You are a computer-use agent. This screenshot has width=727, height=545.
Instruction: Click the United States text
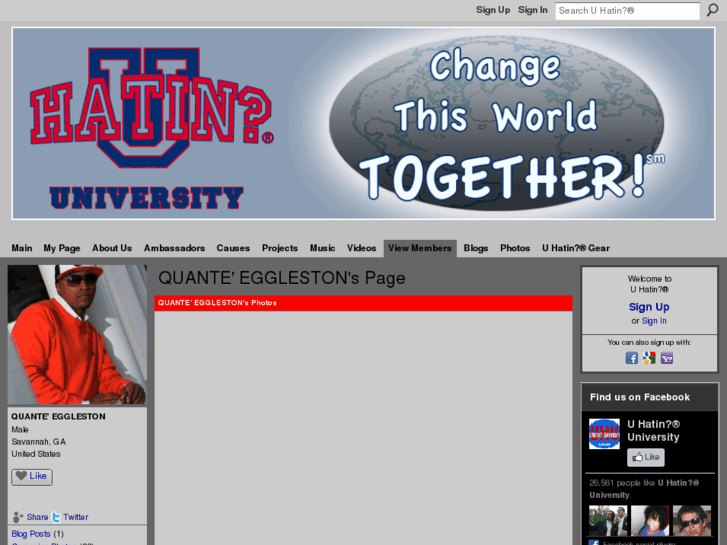[x=36, y=454]
